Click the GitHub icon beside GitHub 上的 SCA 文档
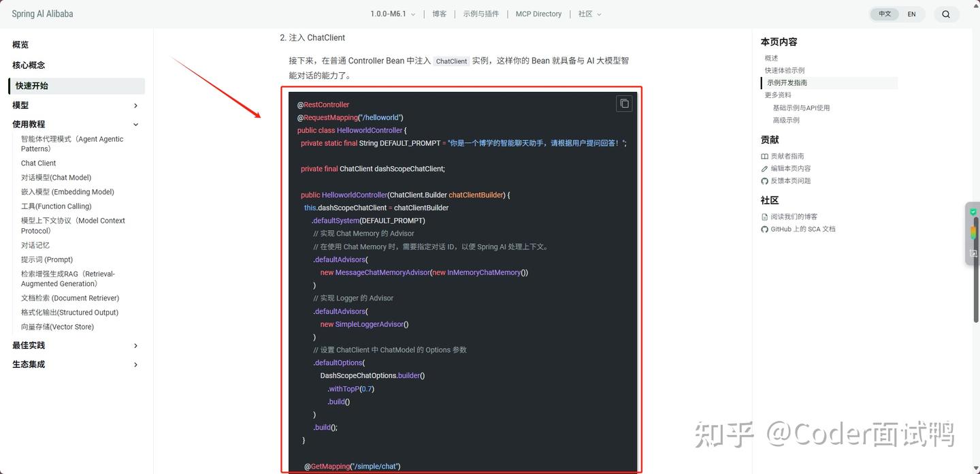 point(765,230)
